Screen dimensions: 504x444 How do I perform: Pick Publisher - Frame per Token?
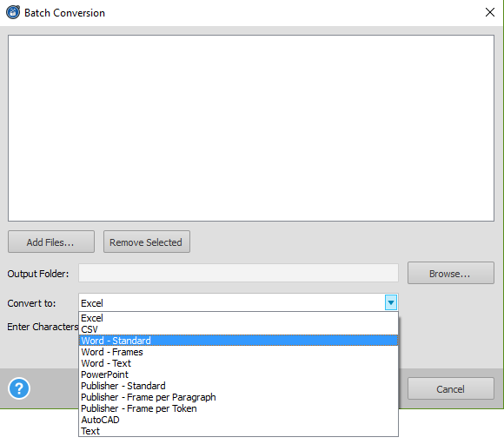(238, 408)
